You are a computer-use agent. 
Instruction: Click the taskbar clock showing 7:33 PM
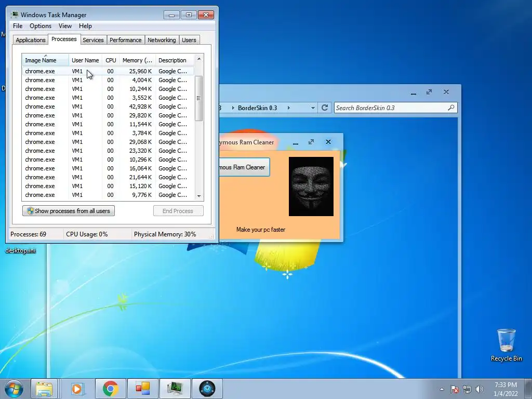point(506,389)
